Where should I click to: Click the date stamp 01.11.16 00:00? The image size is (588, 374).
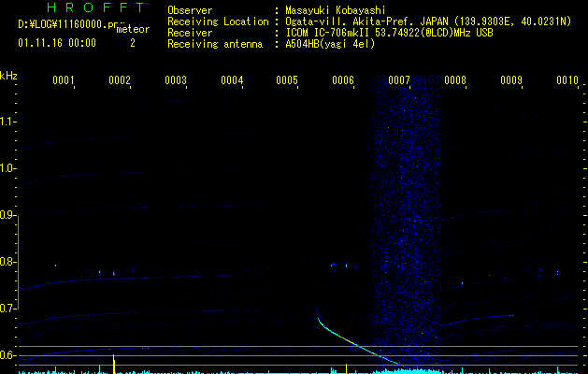pos(57,43)
